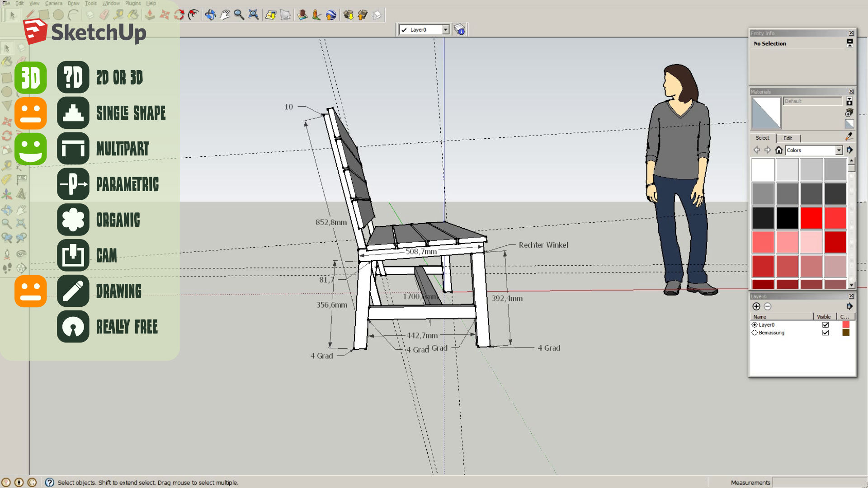Open the Help menu
The height and width of the screenshot is (488, 868).
click(151, 3)
